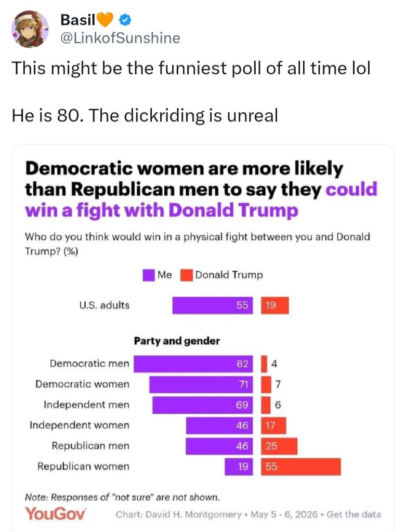
Task: Click the chart headline about Democratic women
Action: point(201,189)
